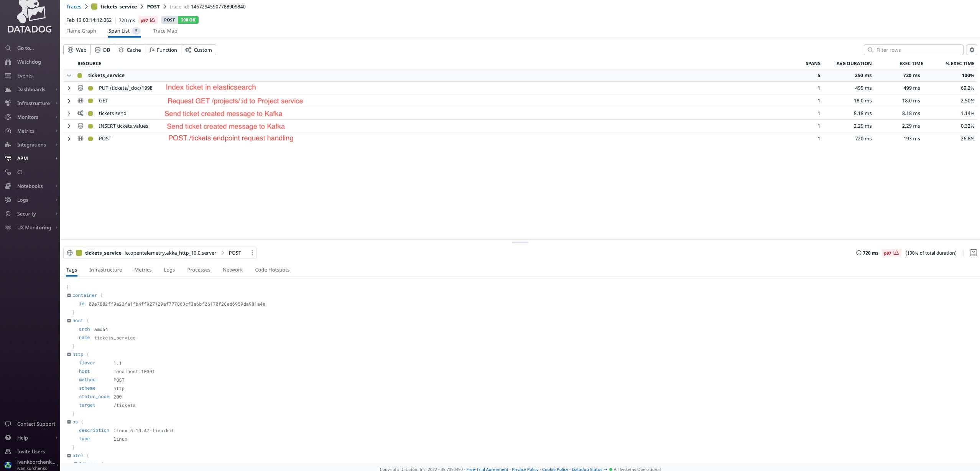Open the Network tab in span details
The image size is (980, 471).
coord(233,270)
